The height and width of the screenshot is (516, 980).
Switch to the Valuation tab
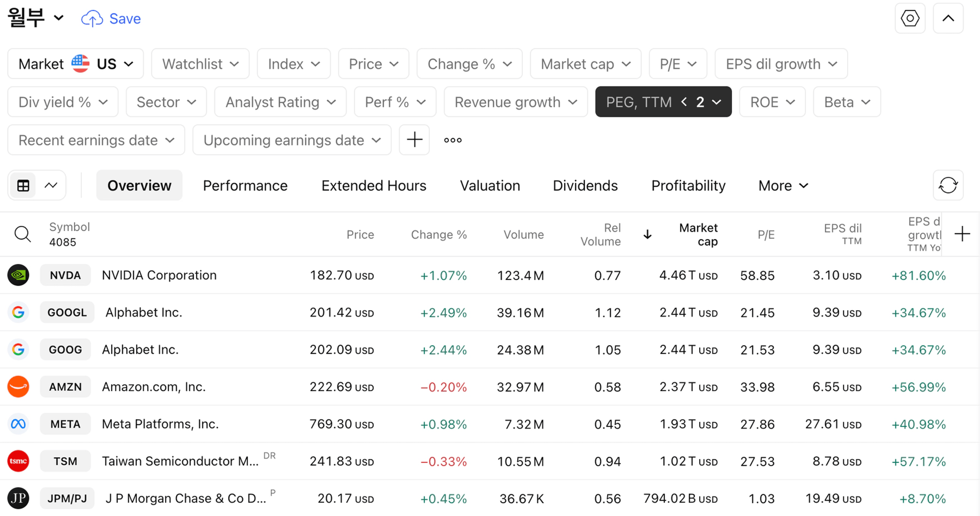(490, 185)
